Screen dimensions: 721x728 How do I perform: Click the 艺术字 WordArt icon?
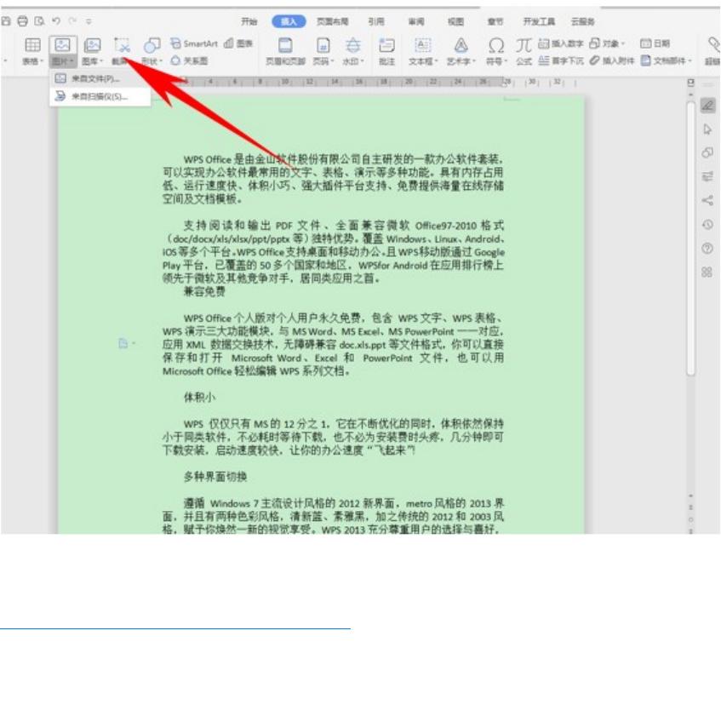point(461,45)
